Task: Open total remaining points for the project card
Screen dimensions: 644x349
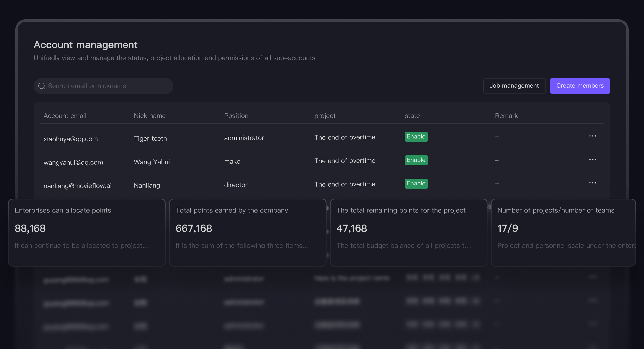Action: point(409,233)
